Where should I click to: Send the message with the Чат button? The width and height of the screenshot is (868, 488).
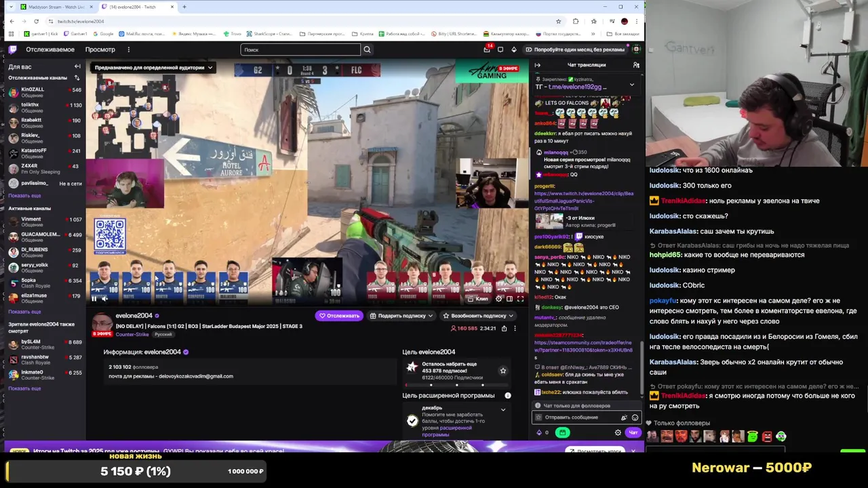633,432
